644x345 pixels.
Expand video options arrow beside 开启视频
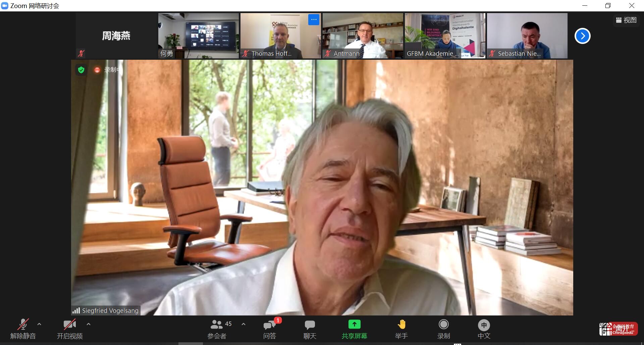(89, 324)
